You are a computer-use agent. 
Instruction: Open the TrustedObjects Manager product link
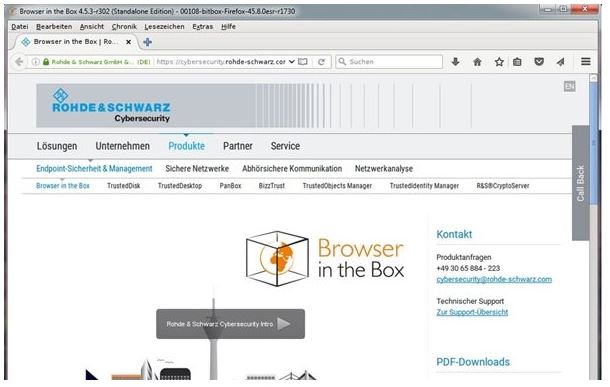[337, 186]
